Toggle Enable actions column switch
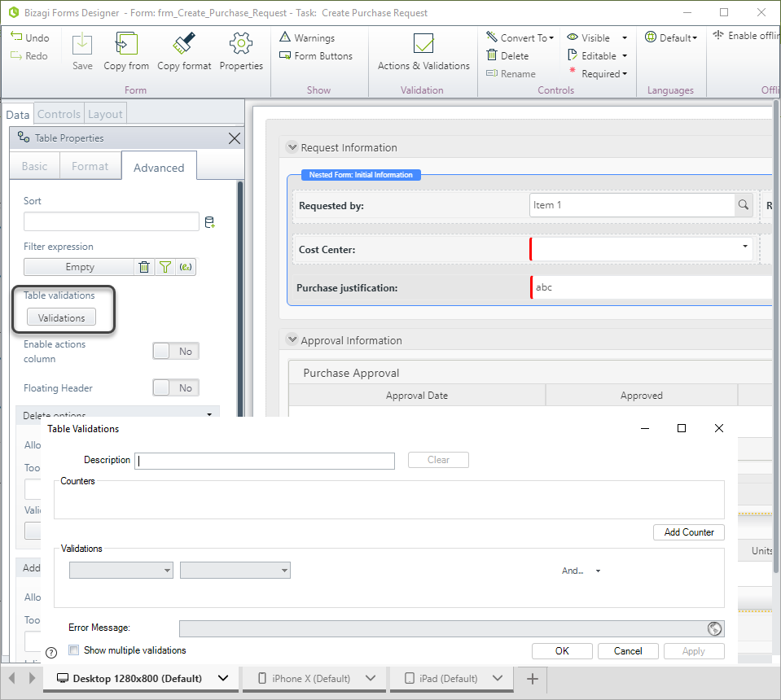781x700 pixels. pyautogui.click(x=176, y=352)
